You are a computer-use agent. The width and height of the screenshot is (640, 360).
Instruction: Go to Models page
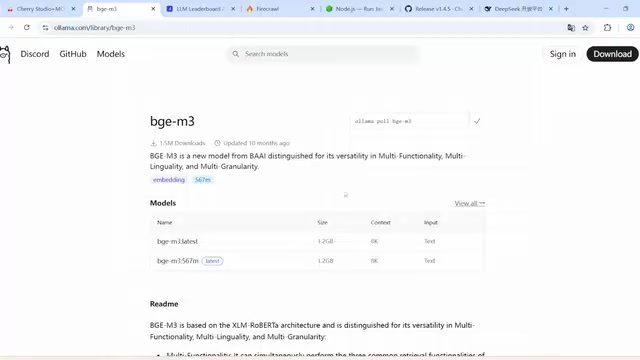pyautogui.click(x=111, y=54)
